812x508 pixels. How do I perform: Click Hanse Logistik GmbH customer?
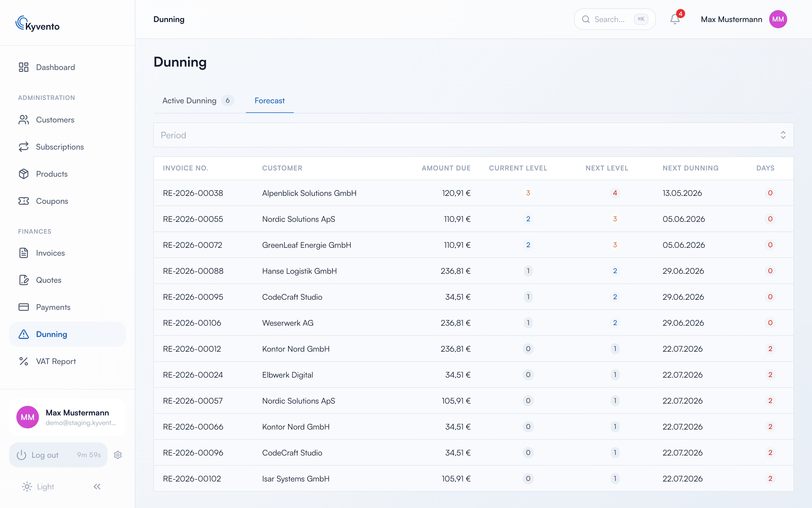pyautogui.click(x=299, y=271)
